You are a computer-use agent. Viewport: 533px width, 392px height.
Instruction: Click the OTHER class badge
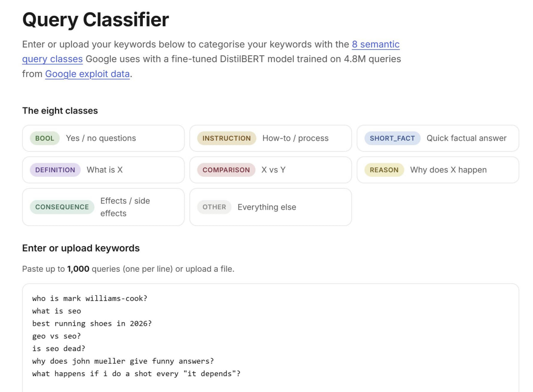[x=214, y=207]
